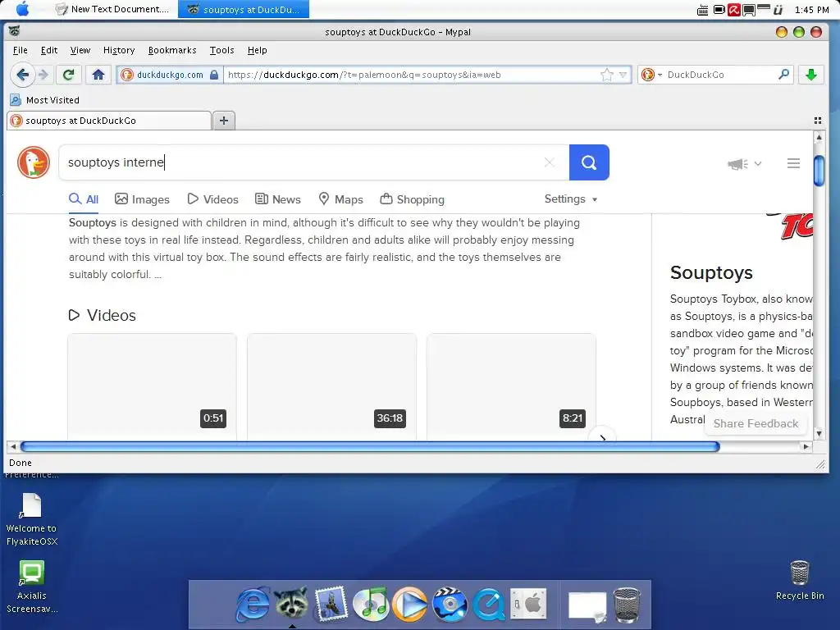Bookmark this page with the star
This screenshot has width=840, height=630.
click(606, 75)
